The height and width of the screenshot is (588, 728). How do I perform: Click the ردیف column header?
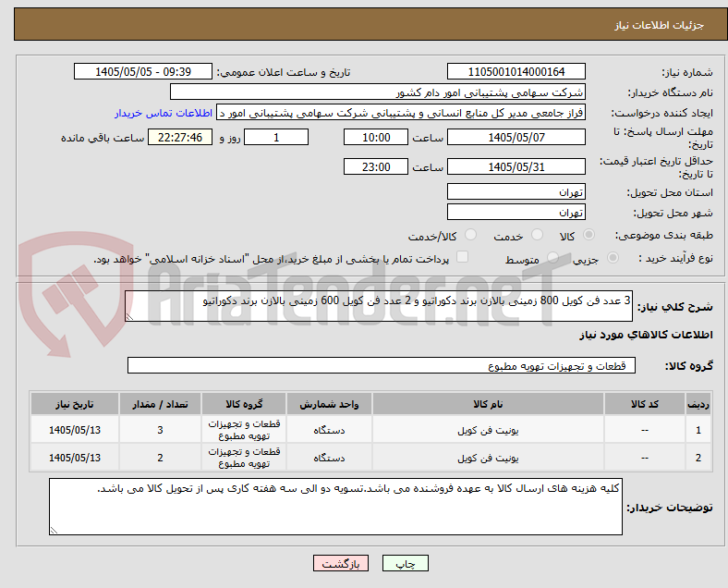click(x=698, y=404)
